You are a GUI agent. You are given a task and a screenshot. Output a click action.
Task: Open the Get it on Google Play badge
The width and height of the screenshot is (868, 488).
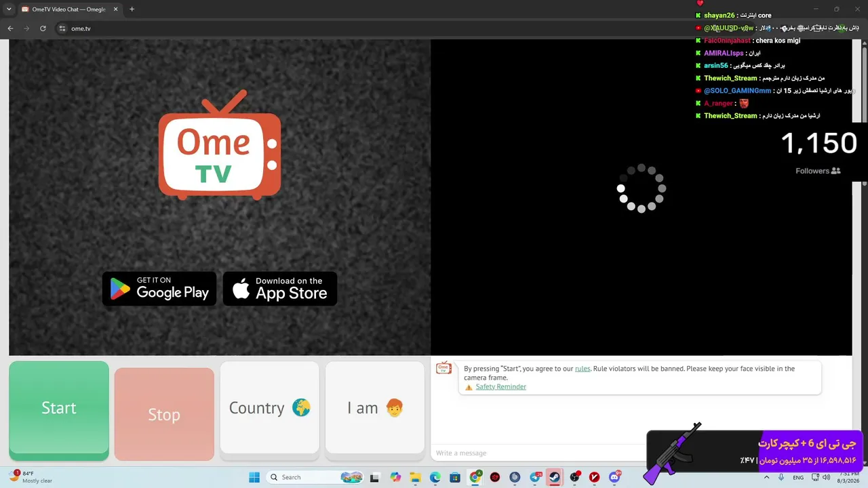click(x=159, y=289)
